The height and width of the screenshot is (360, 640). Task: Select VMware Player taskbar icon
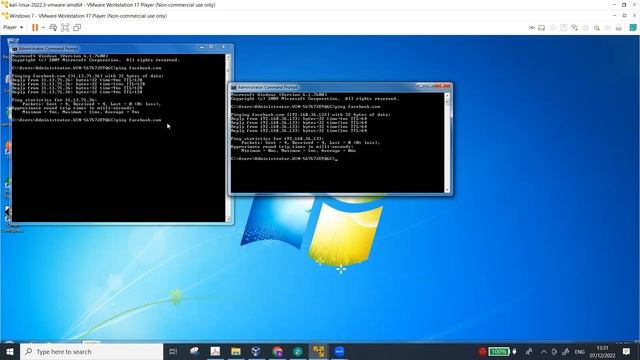319,351
